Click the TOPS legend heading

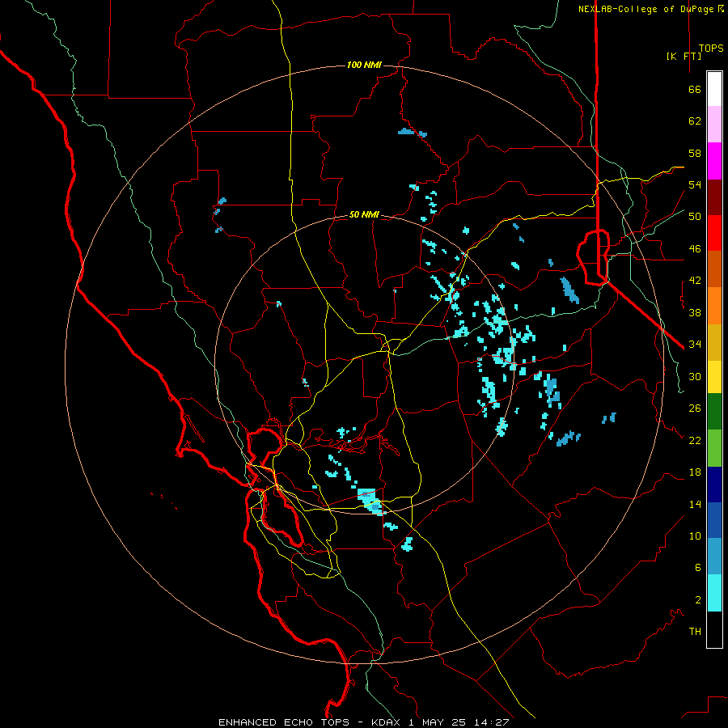(711, 48)
